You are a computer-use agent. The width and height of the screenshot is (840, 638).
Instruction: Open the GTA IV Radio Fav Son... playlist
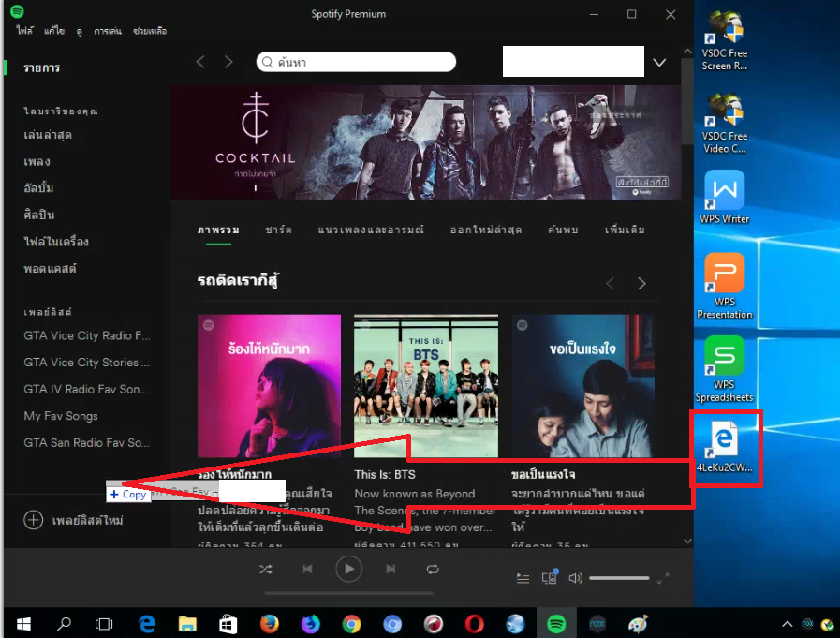click(x=86, y=389)
